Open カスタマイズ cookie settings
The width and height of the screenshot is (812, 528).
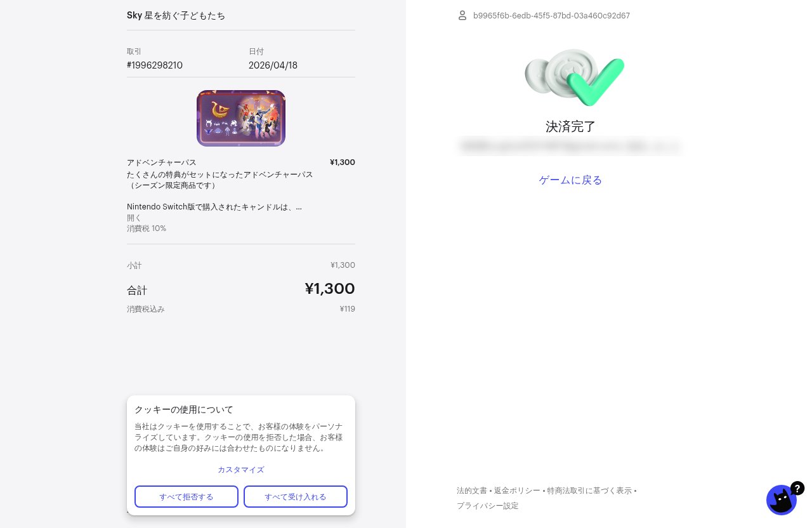coord(241,470)
